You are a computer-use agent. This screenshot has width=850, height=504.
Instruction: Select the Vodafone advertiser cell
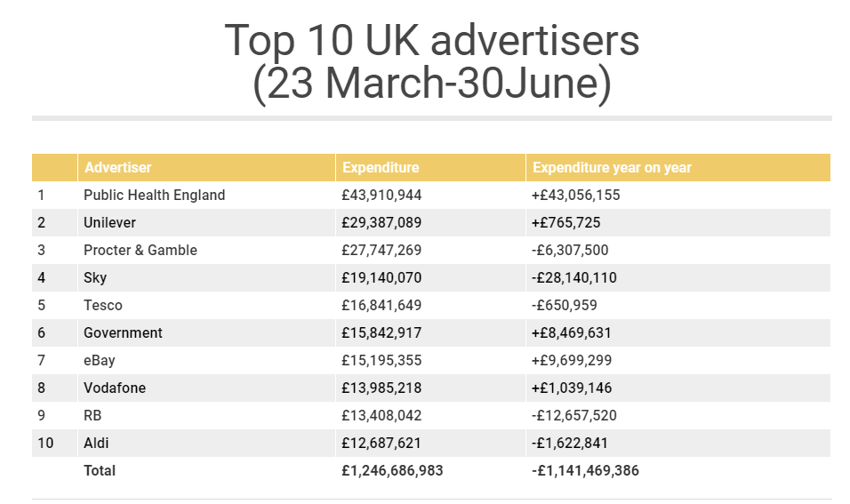(206, 388)
